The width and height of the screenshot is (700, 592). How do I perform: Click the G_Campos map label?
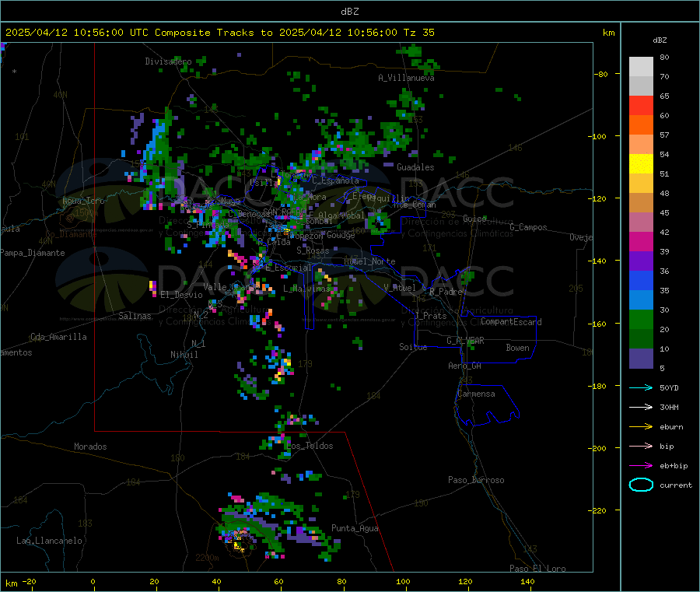pyautogui.click(x=528, y=227)
